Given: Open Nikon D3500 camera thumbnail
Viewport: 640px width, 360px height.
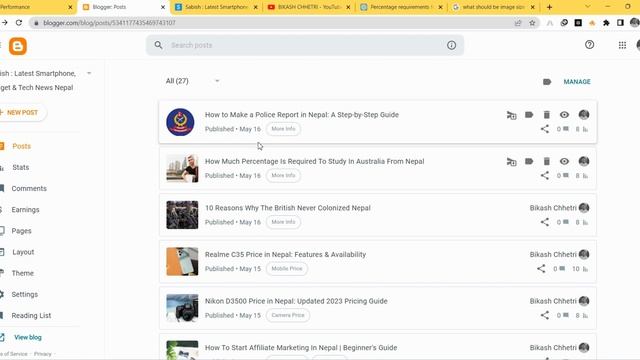Looking at the screenshot, I should [x=182, y=308].
